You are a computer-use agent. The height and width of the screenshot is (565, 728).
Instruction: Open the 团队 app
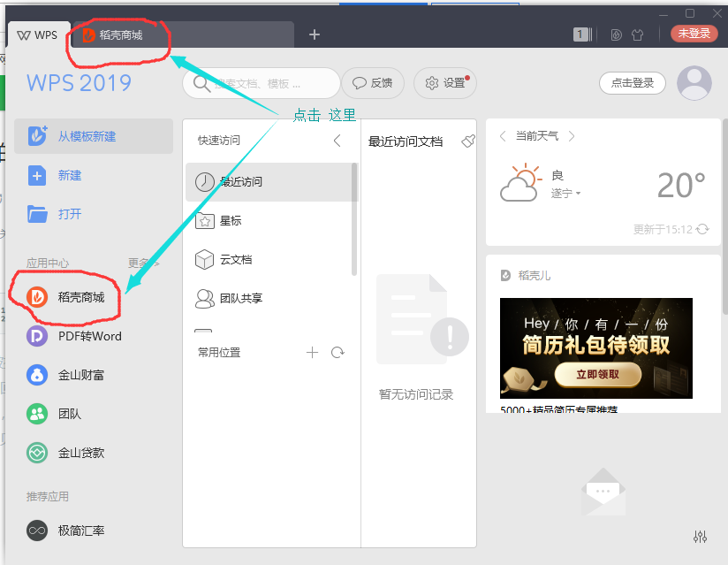[54, 414]
